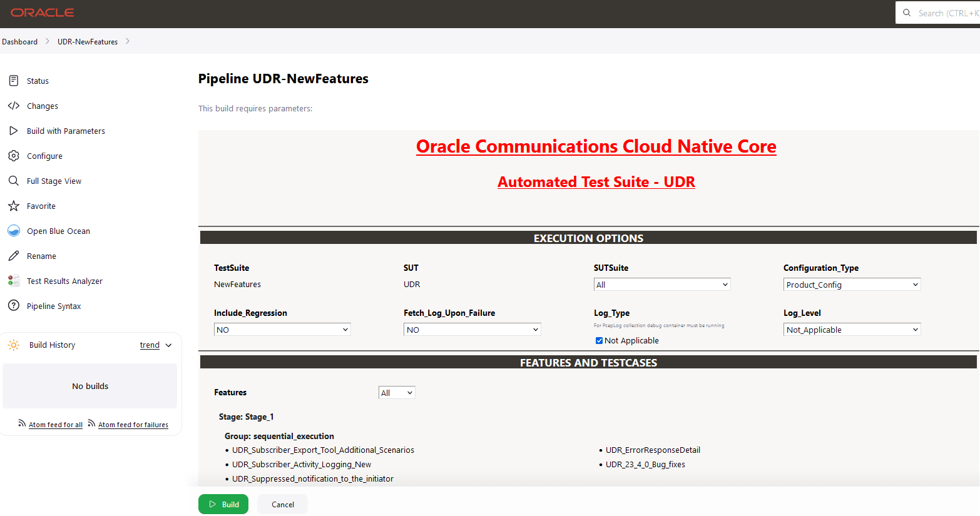980x516 pixels.
Task: Click the Changes code brackets icon
Action: pyautogui.click(x=14, y=106)
